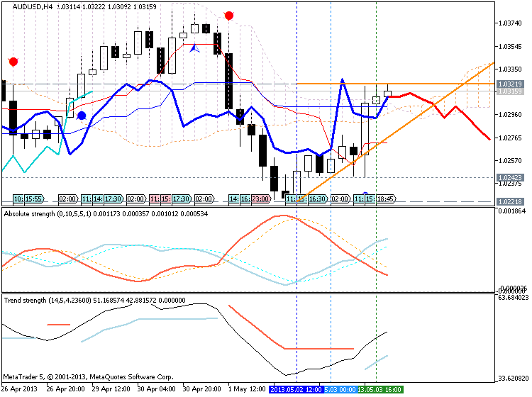The image size is (532, 397).
Task: Click the red dot marker near left edge
Action: 13,62
